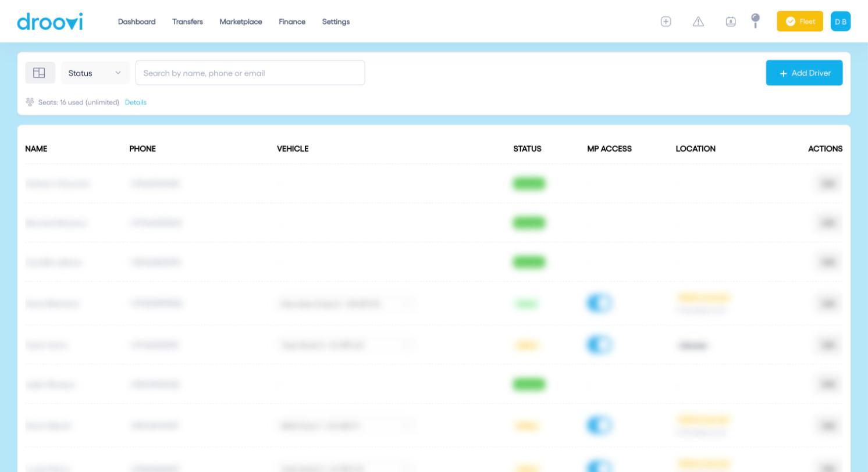Click the ACTIONS column header

point(826,149)
